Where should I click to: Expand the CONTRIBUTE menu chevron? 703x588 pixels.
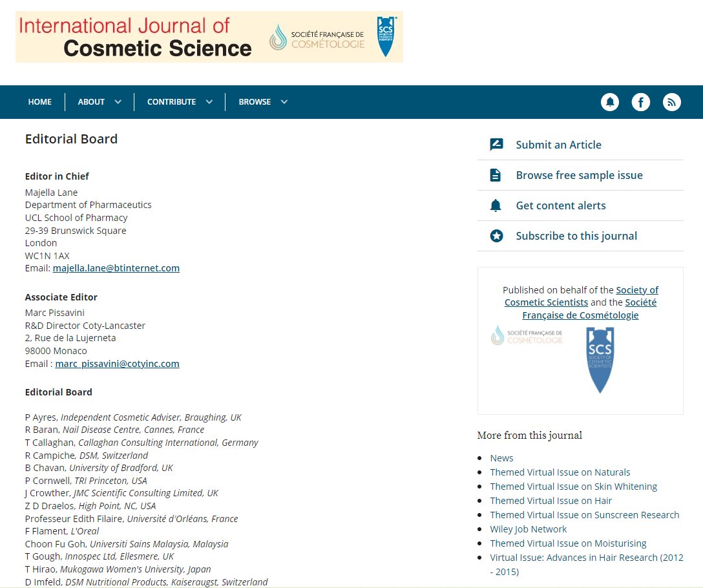[209, 102]
